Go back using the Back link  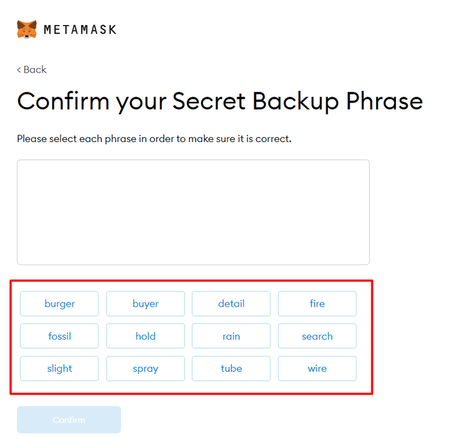pos(33,69)
